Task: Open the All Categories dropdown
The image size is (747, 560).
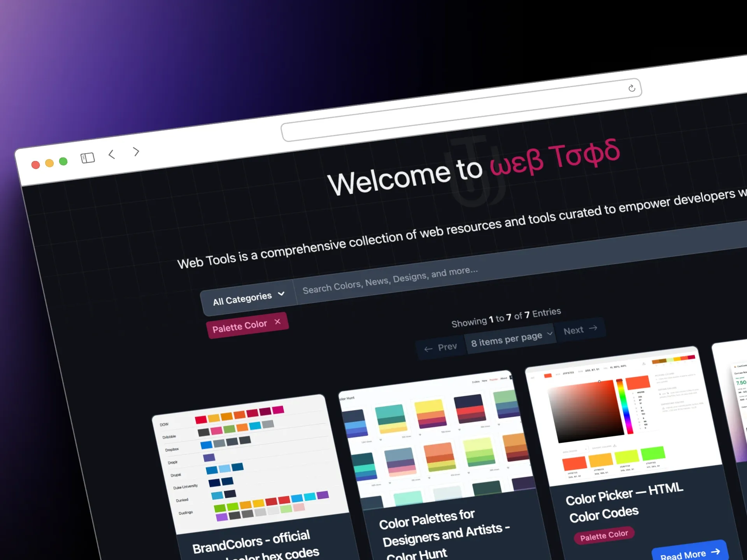Action: click(249, 298)
